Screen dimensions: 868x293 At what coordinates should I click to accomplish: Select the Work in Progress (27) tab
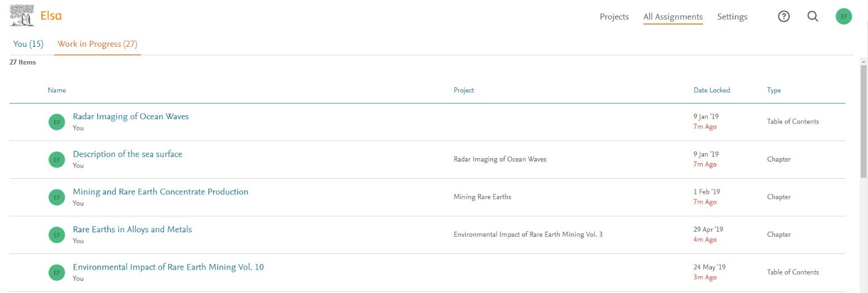(97, 44)
